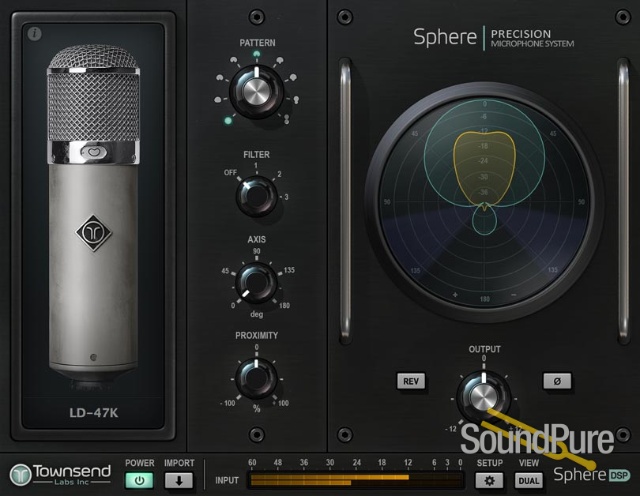Choose the pattern icon just clockwise of omni
The height and width of the screenshot is (496, 640).
[218, 99]
